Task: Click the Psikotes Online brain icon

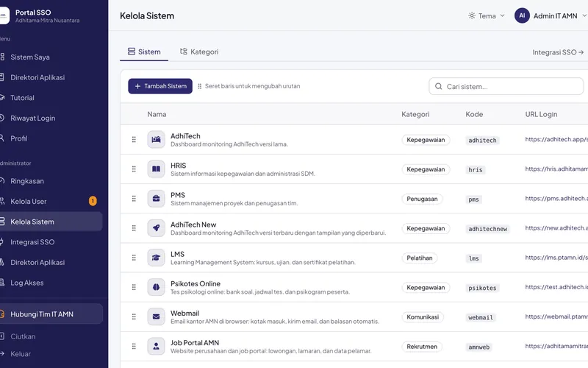Action: (156, 287)
